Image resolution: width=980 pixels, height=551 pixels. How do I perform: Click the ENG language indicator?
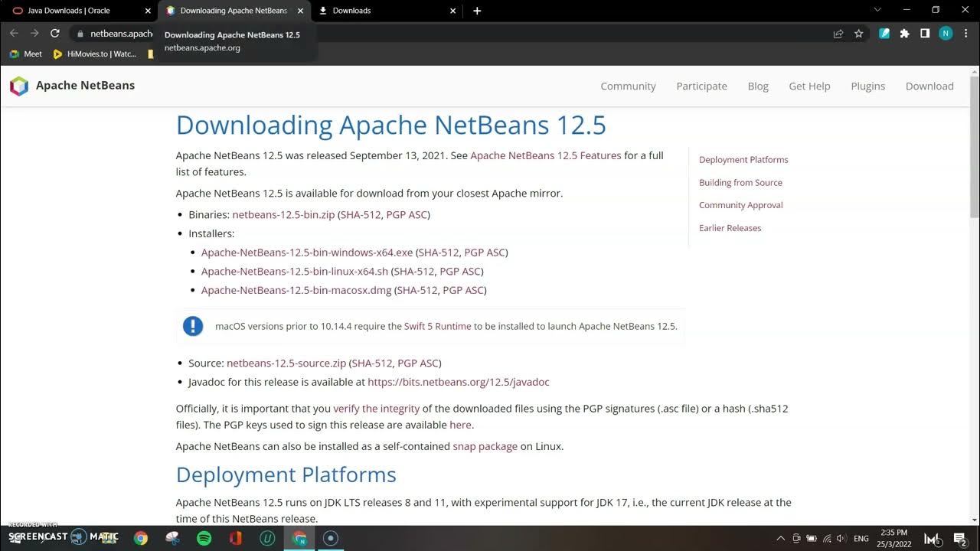coord(861,538)
